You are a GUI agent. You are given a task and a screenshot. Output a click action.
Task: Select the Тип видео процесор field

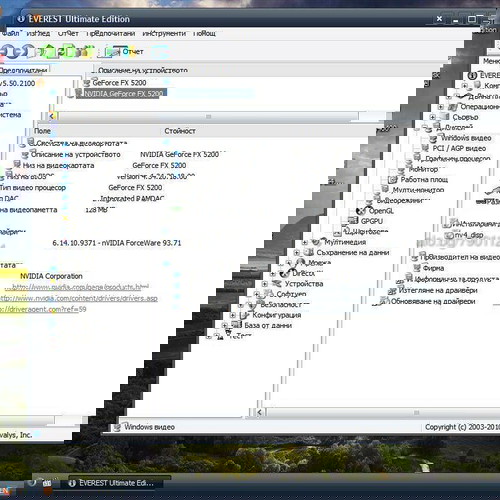pos(33,188)
